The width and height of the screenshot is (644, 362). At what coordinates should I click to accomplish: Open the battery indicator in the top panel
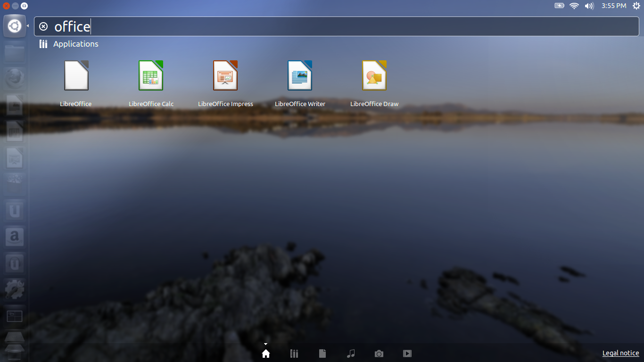[560, 6]
